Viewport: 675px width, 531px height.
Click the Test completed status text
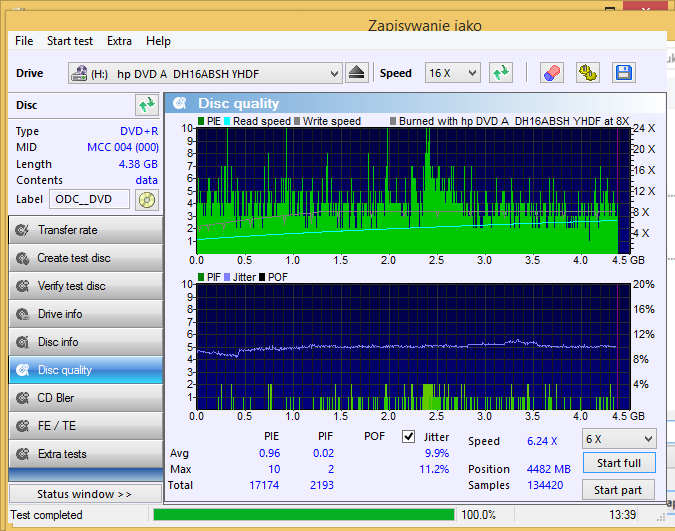point(46,515)
